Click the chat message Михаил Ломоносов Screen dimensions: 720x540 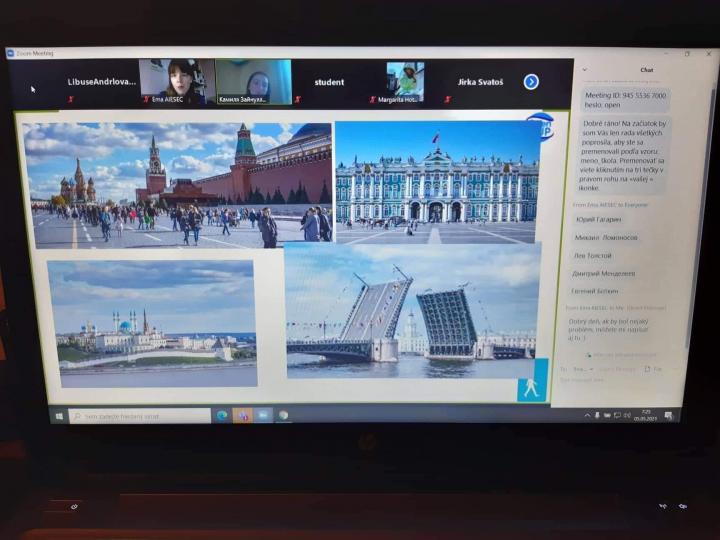click(606, 237)
